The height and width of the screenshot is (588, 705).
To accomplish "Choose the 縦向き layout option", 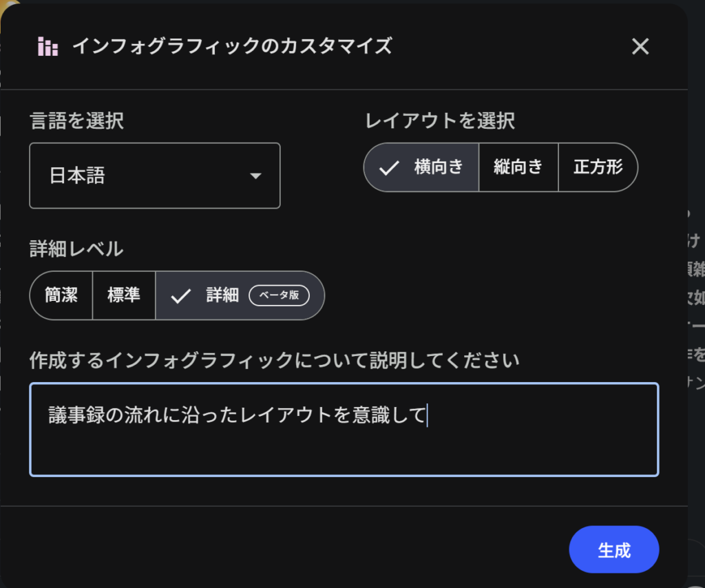I will coord(518,167).
